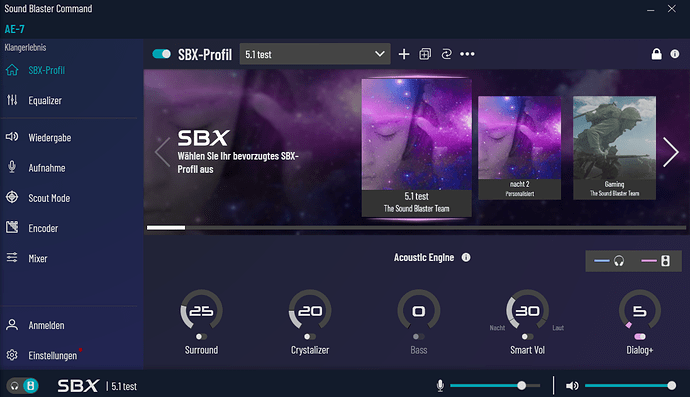The image size is (690, 397).
Task: Duplicate the current profile icon
Action: pyautogui.click(x=425, y=54)
